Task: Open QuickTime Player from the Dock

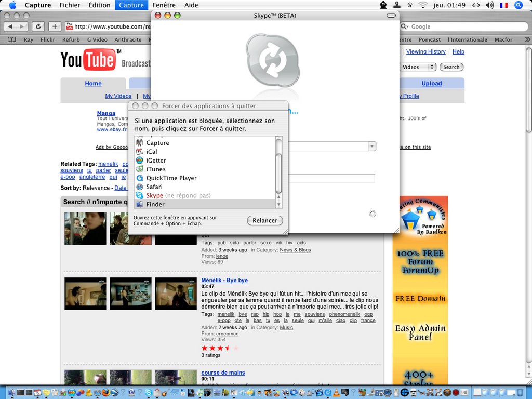Action: pos(328,393)
